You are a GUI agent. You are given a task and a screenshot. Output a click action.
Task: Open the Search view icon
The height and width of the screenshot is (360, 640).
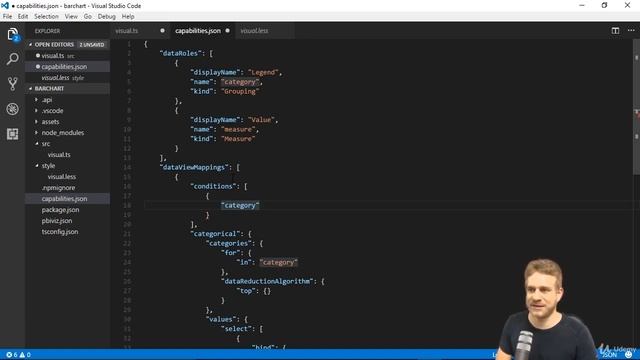[12, 59]
